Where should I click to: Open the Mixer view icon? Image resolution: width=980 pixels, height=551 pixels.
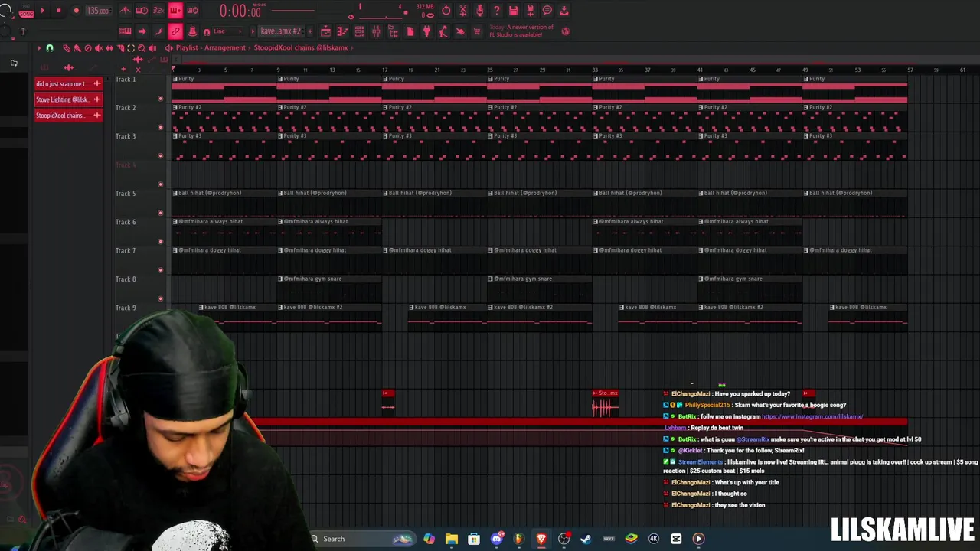[376, 31]
